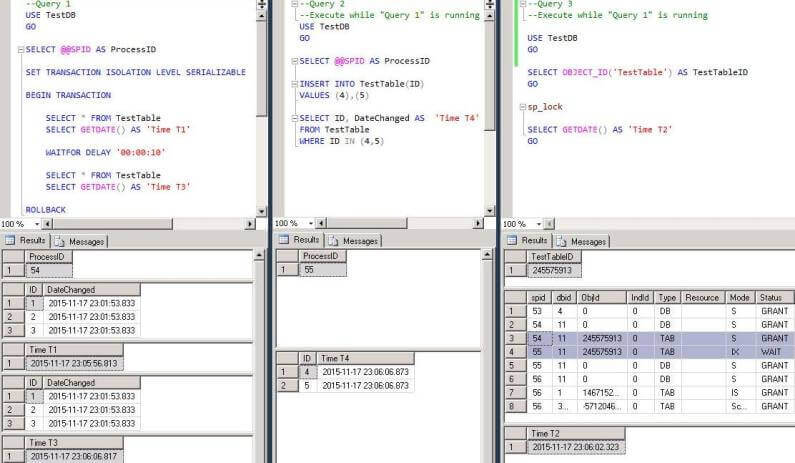Click SET TRANSACTION ISOLATION LEVEL SERIALIZABLE line

point(136,73)
